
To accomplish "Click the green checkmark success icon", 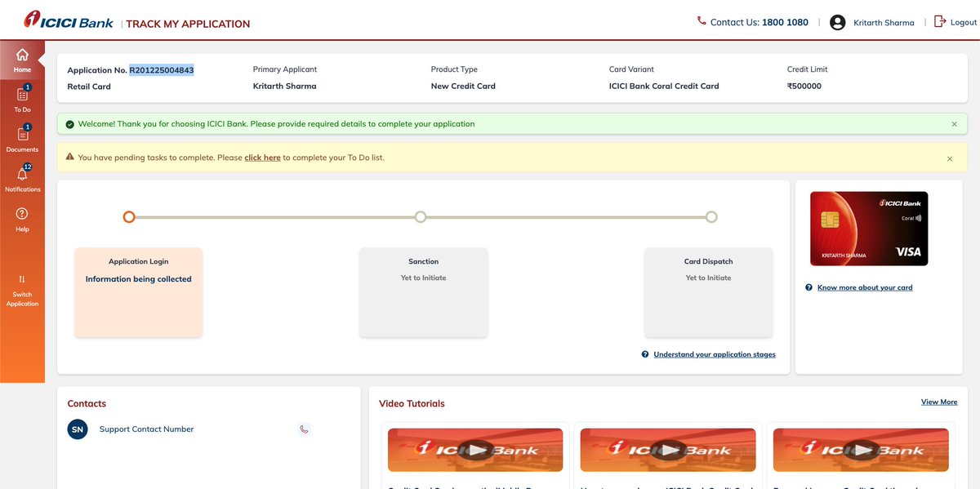I will [x=69, y=124].
